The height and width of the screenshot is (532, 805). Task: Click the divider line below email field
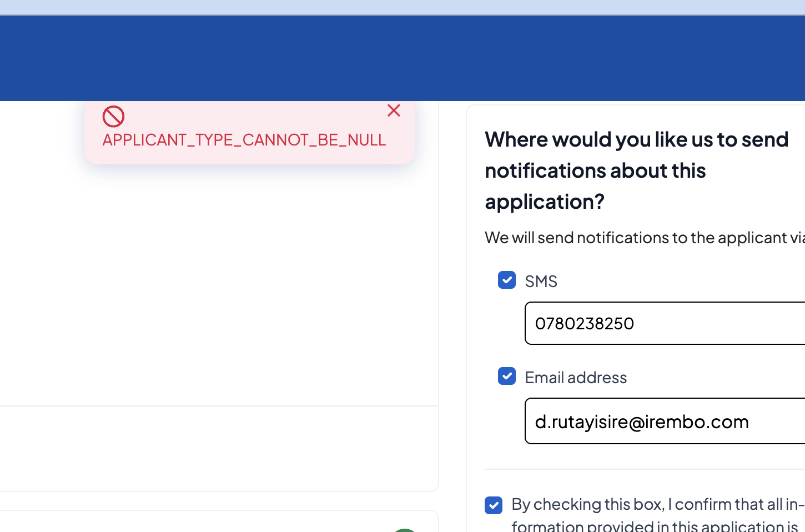click(x=644, y=469)
